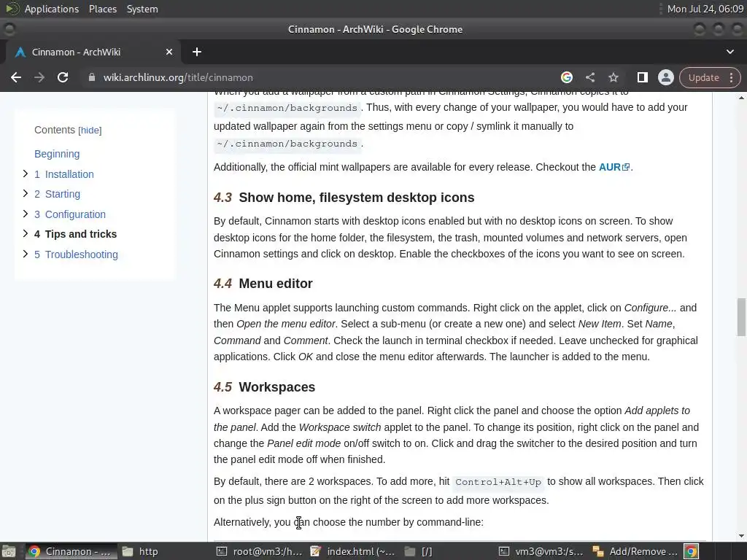Image resolution: width=747 pixels, height=560 pixels.
Task: Expand Configuration section chevron
Action: (26, 214)
